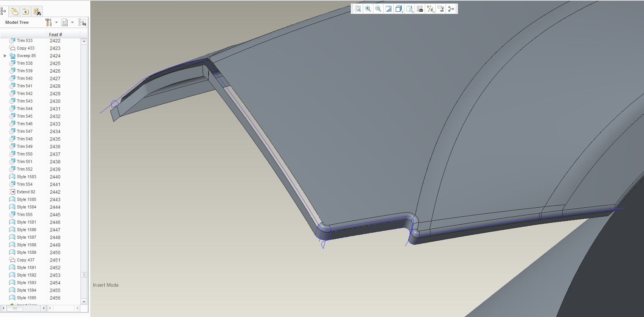Screen dimensions: 644x317
Task: Click the vertical scrollbar thumb
Action: (84, 275)
